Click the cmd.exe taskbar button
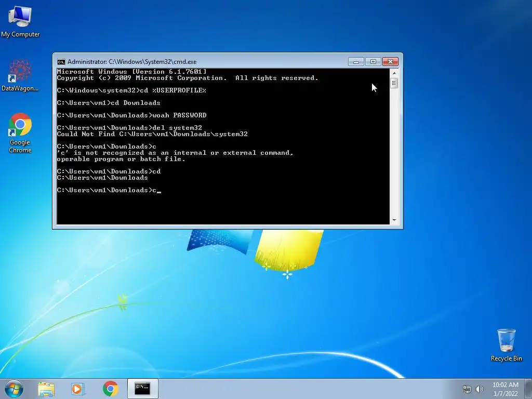 pyautogui.click(x=143, y=389)
